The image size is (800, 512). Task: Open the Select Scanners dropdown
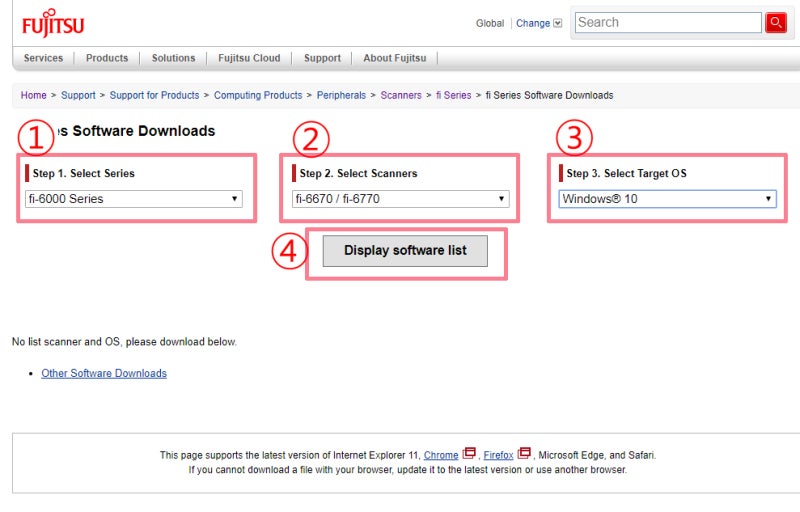[401, 199]
